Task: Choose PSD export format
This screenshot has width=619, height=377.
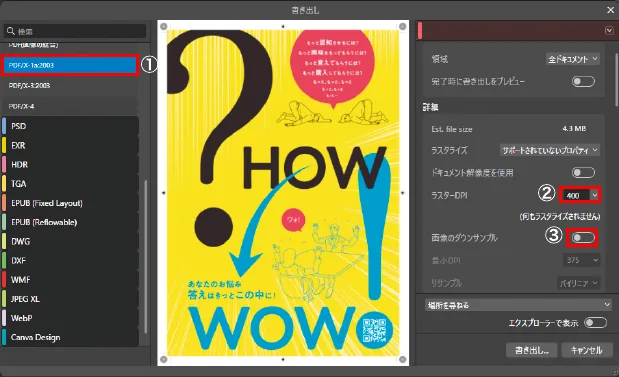Action: 70,126
